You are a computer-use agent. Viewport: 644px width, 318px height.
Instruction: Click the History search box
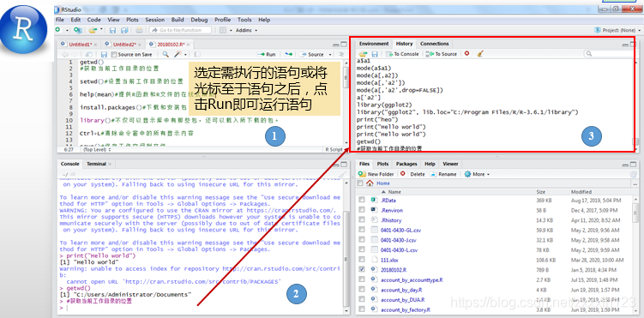point(609,53)
